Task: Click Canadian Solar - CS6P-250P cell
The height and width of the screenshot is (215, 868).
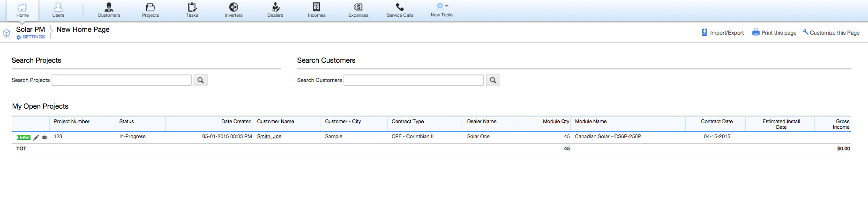Action: [x=608, y=136]
